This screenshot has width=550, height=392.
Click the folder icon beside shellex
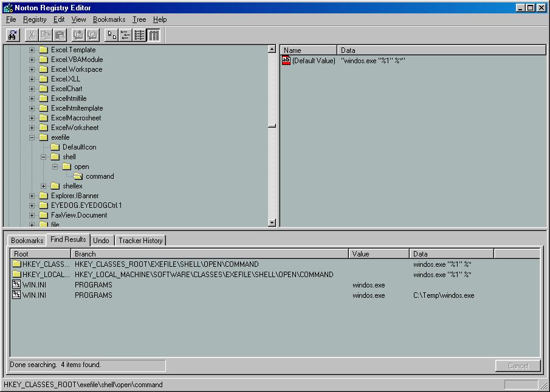coord(55,186)
